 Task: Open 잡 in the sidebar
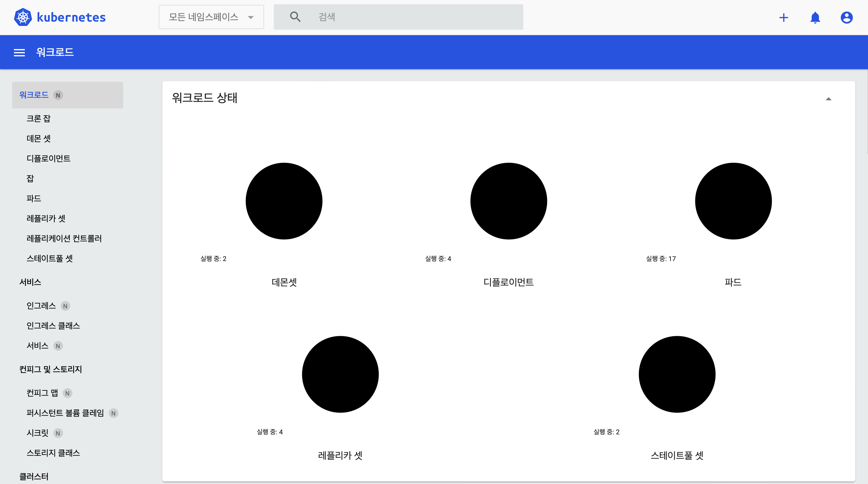click(x=30, y=179)
